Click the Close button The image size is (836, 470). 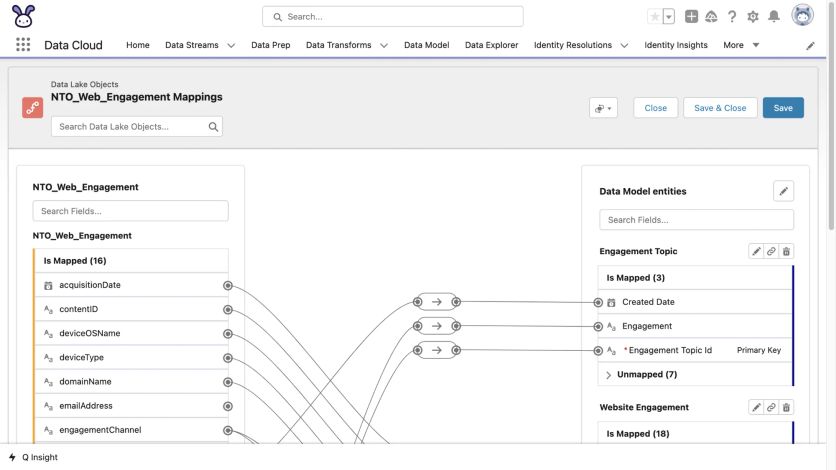[x=655, y=108]
